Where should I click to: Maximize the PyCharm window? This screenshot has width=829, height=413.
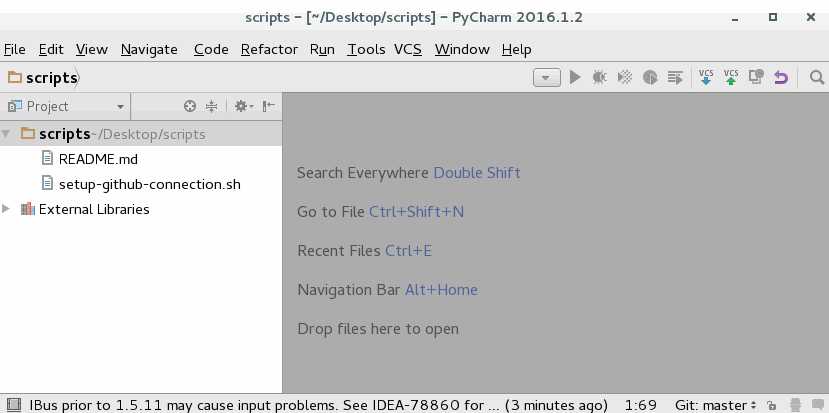coord(772,17)
